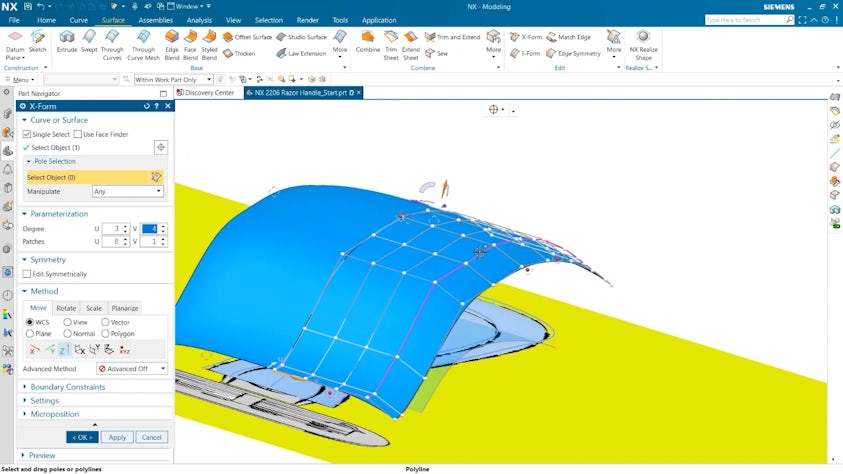
Task: Collapse the Parameterization section
Action: [x=59, y=213]
